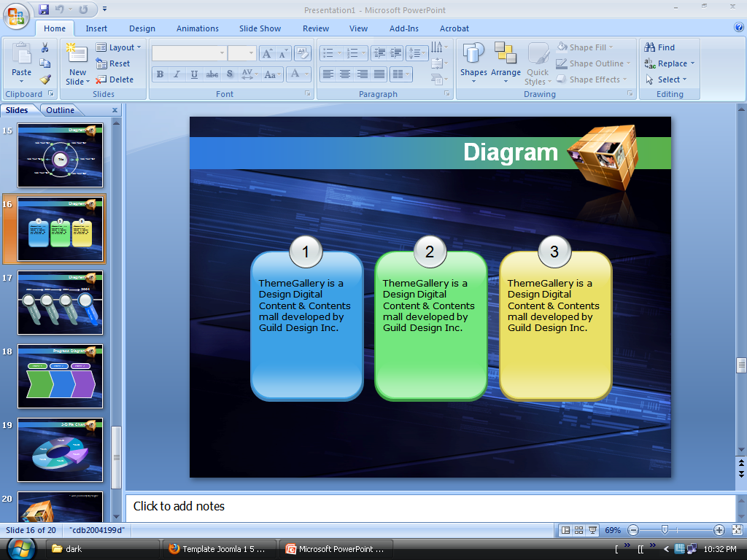This screenshot has width=747, height=560.
Task: Toggle Strikethrough formatting
Action: [x=212, y=74]
